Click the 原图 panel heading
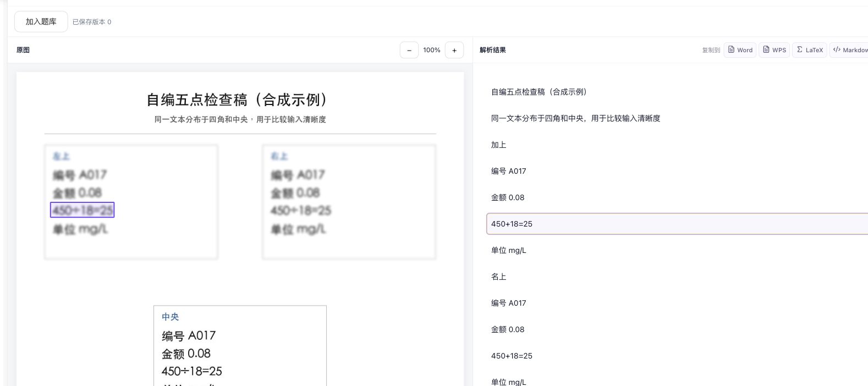The image size is (868, 386). click(x=23, y=50)
